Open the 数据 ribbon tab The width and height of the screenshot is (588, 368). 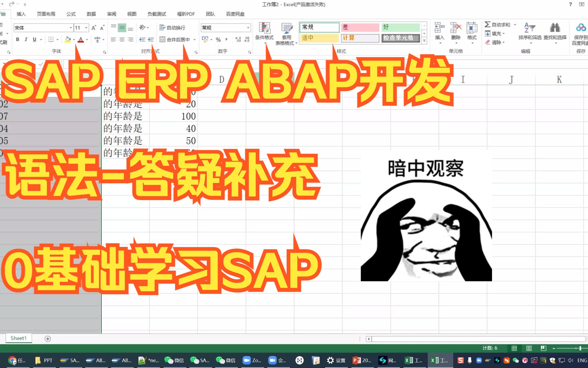91,14
